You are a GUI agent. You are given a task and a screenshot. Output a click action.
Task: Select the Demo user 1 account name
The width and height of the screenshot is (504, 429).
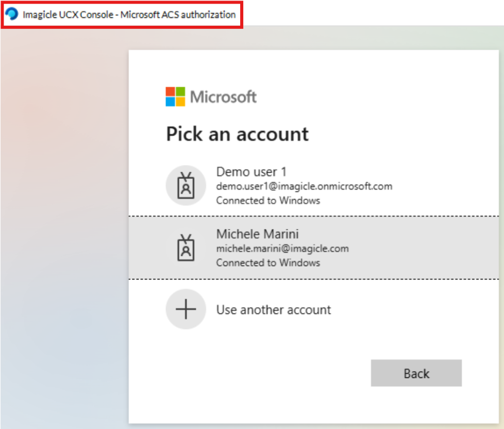pos(251,172)
